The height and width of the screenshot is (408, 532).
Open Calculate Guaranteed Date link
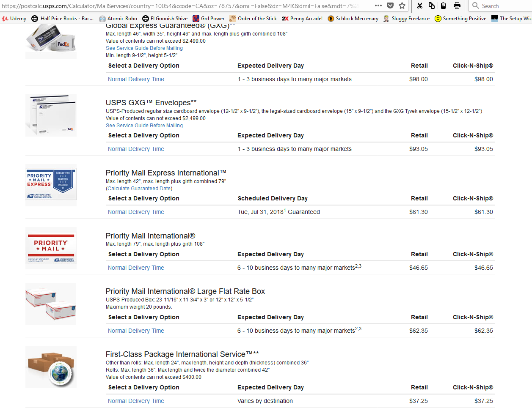pyautogui.click(x=139, y=189)
